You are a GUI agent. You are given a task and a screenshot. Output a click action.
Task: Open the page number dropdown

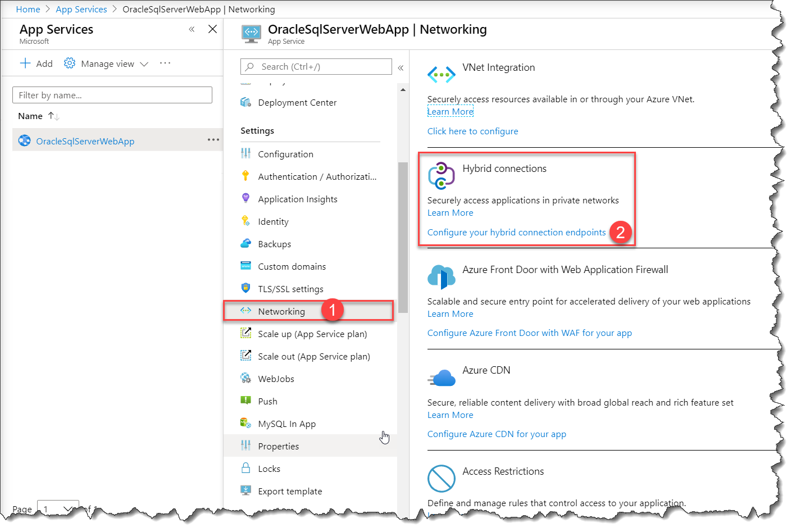(x=58, y=508)
